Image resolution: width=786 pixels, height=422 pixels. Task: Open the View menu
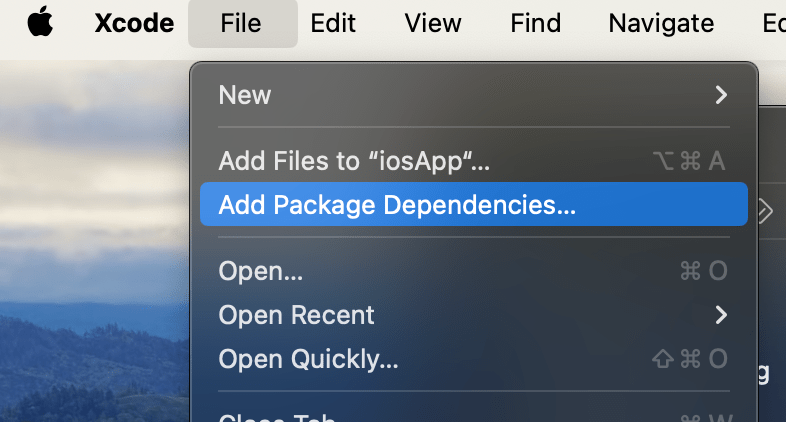click(x=433, y=23)
